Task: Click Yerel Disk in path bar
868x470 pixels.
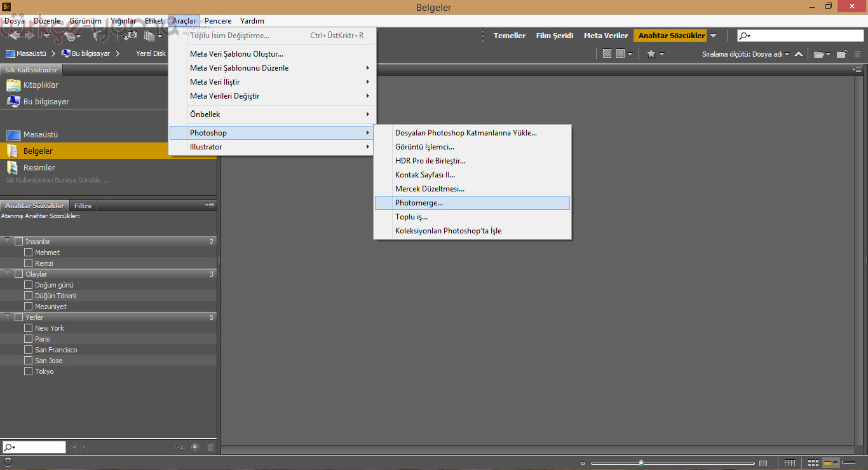Action: (x=151, y=54)
